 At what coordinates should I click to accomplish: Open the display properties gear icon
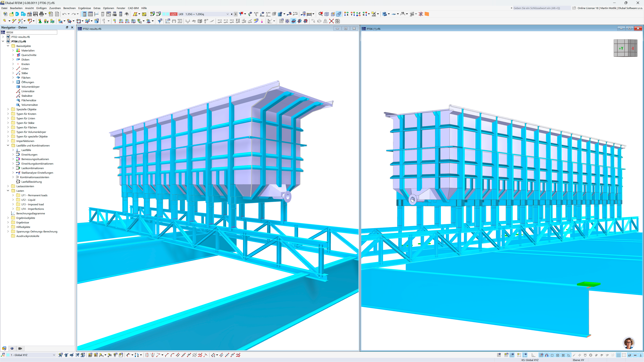tap(338, 21)
